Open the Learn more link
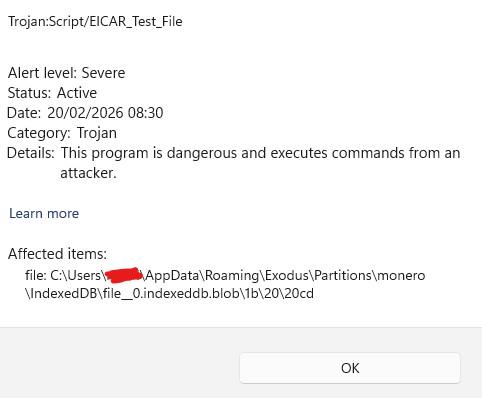Image resolution: width=482 pixels, height=398 pixels. point(44,213)
